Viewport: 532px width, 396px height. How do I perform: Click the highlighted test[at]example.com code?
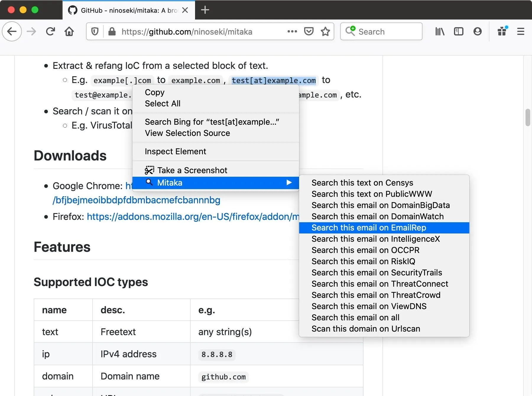click(273, 80)
